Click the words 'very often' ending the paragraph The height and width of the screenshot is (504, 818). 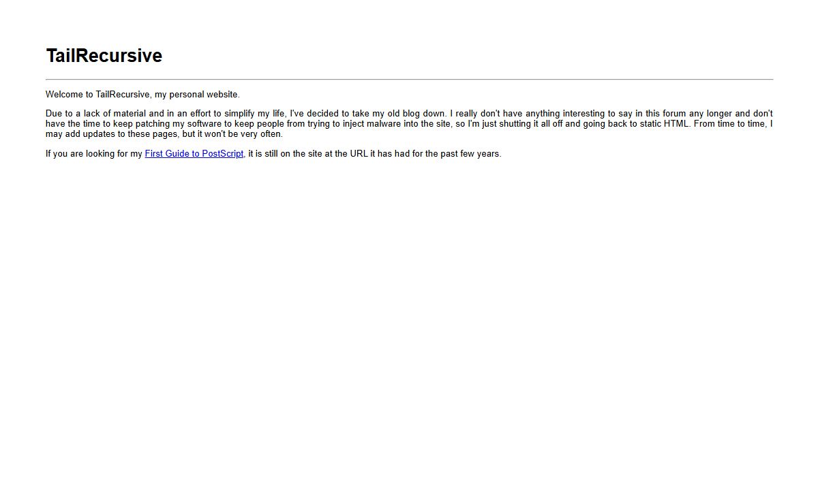click(260, 133)
